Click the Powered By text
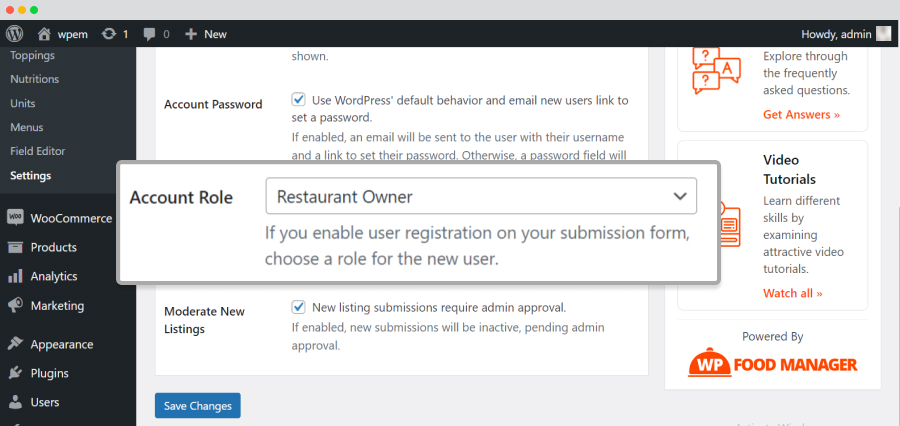The image size is (900, 426). click(x=772, y=337)
